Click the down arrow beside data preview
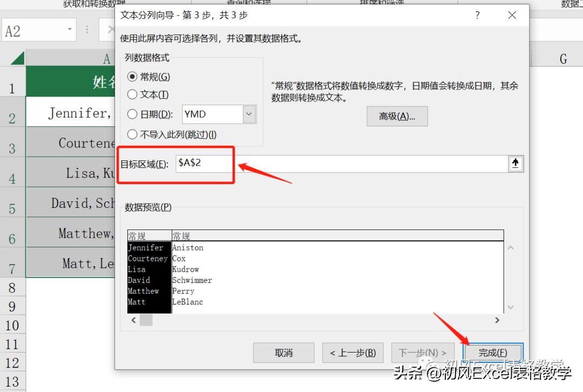 pyautogui.click(x=510, y=307)
